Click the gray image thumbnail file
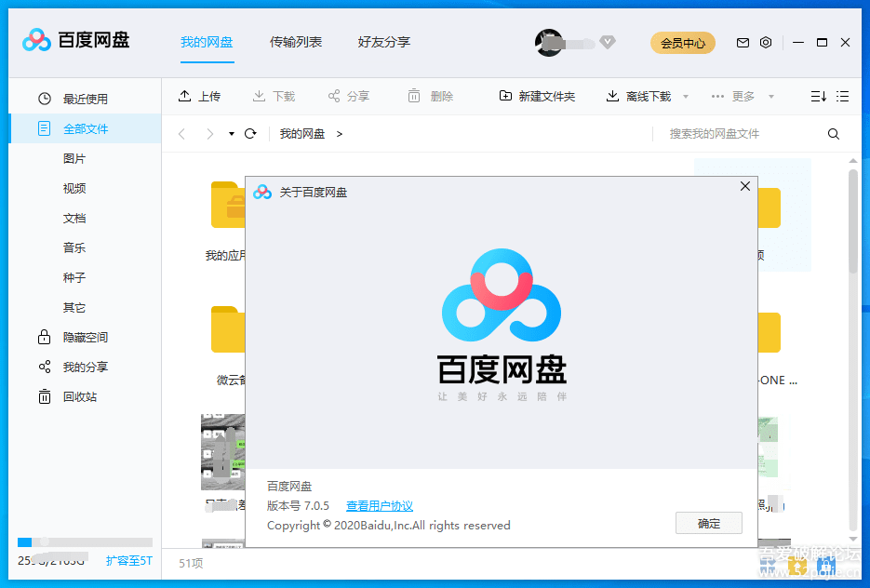The width and height of the screenshot is (870, 588). (x=222, y=452)
